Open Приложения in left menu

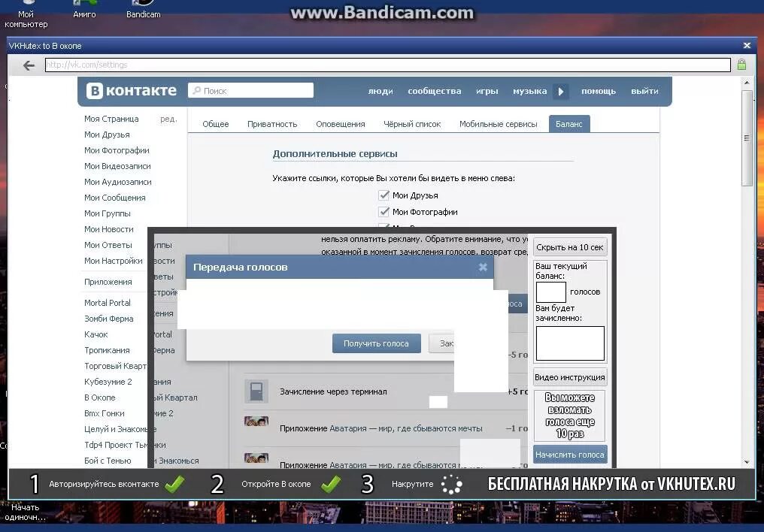108,282
